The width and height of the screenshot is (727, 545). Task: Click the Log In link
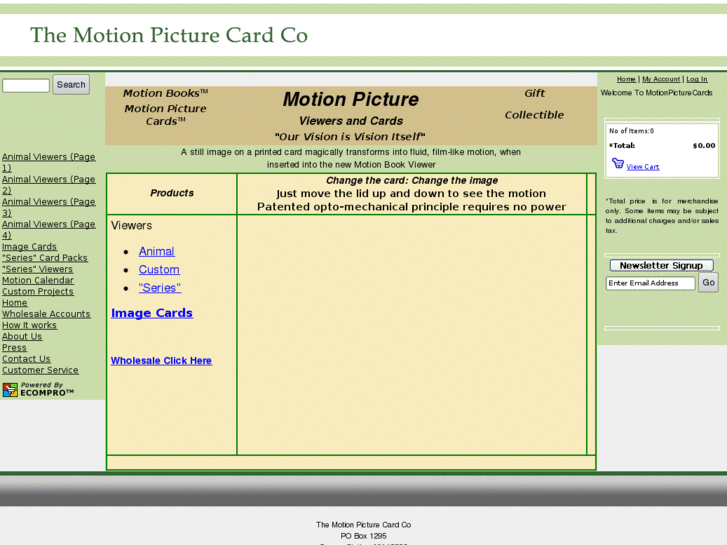click(696, 79)
